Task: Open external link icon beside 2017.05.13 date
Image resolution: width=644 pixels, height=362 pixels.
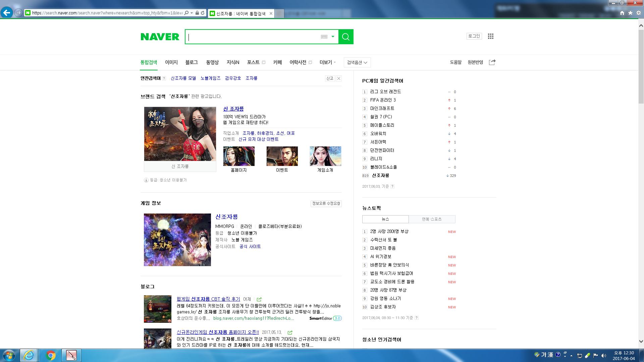Action: tap(290, 333)
